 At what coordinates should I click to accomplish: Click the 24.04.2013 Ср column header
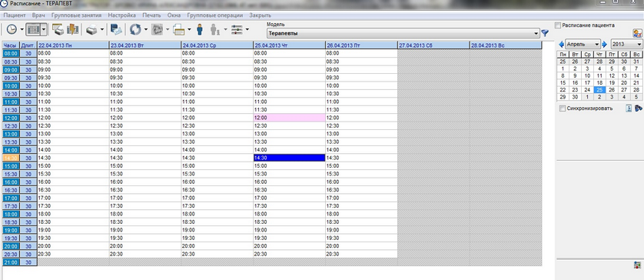[217, 45]
